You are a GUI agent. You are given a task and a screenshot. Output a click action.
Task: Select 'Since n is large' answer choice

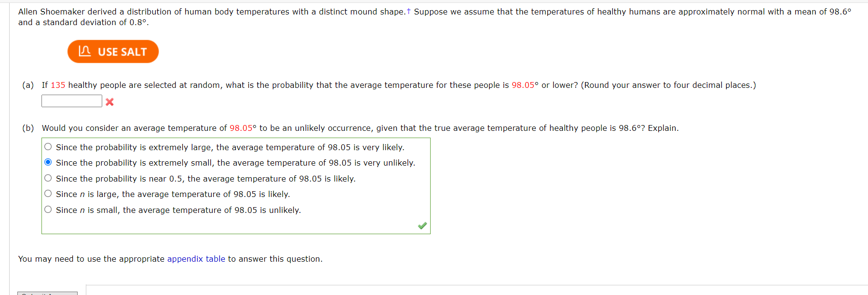click(x=48, y=193)
